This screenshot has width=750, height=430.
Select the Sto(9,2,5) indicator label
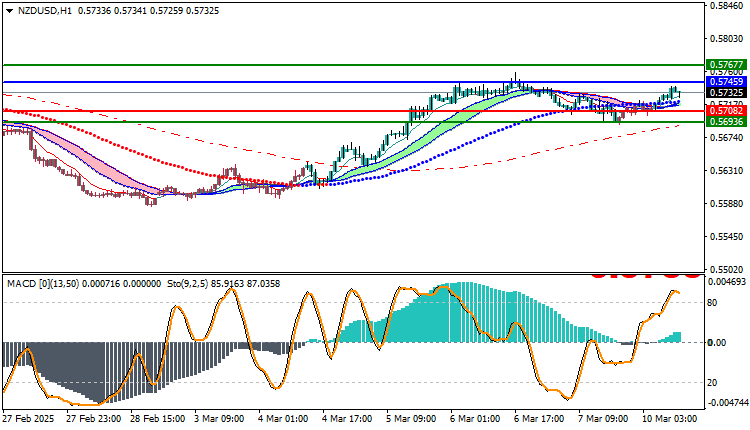187,284
